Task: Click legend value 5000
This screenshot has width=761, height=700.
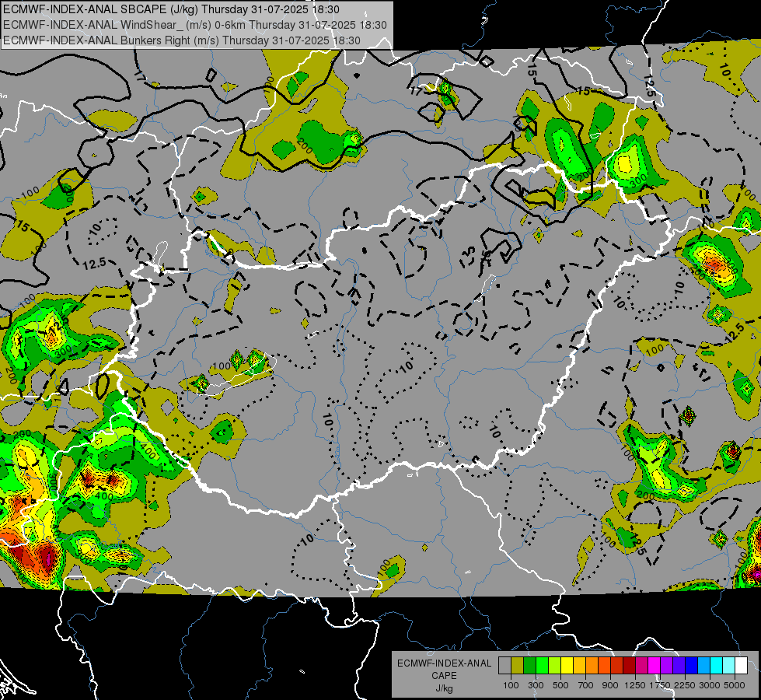Action: click(x=735, y=685)
